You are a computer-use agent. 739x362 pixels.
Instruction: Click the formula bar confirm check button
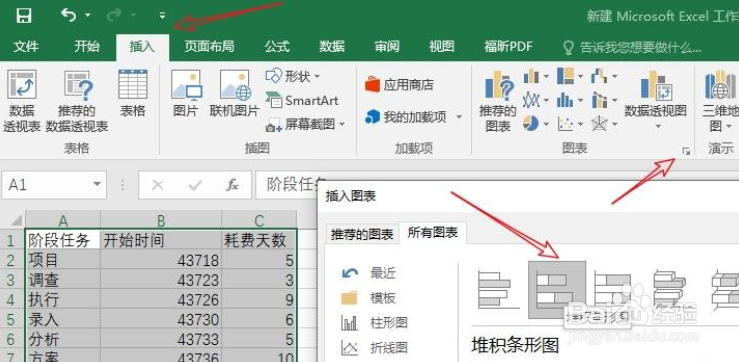point(195,185)
